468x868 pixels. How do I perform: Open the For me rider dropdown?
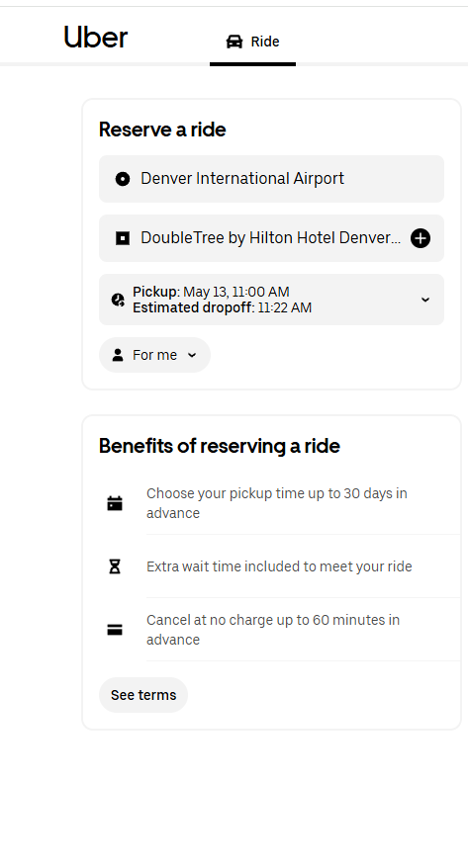pyautogui.click(x=154, y=355)
